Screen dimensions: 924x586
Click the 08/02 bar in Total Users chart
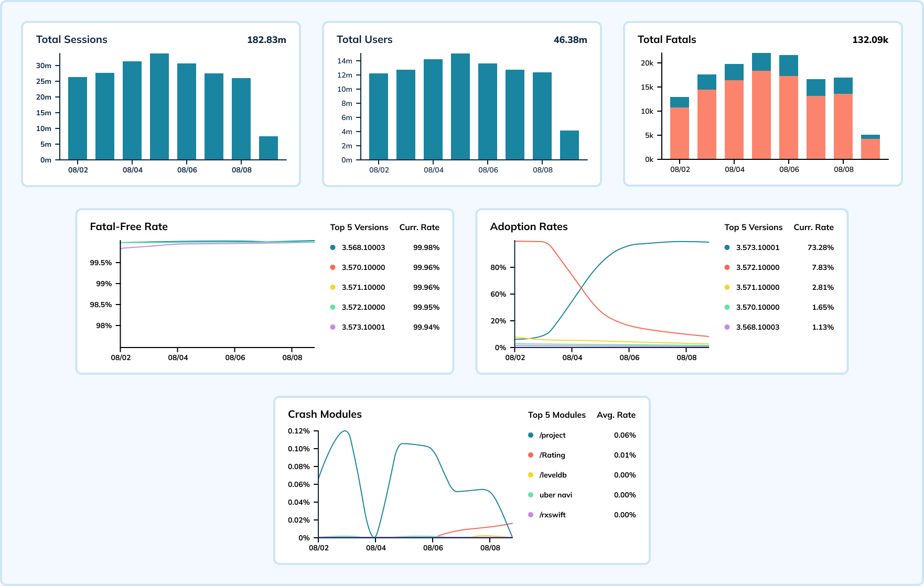pos(379,116)
